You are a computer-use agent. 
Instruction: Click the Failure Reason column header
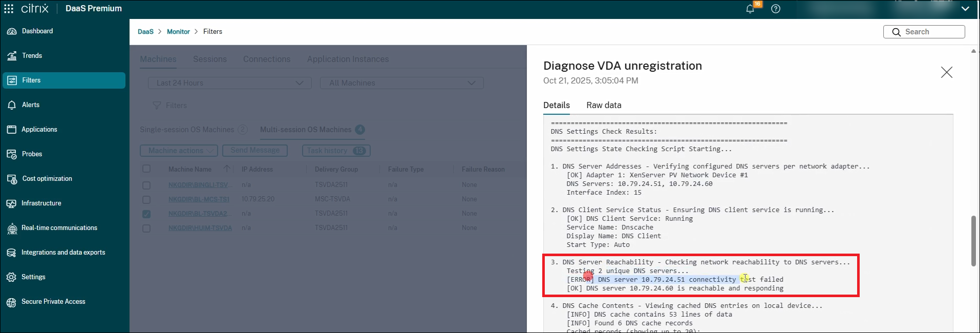pyautogui.click(x=483, y=169)
